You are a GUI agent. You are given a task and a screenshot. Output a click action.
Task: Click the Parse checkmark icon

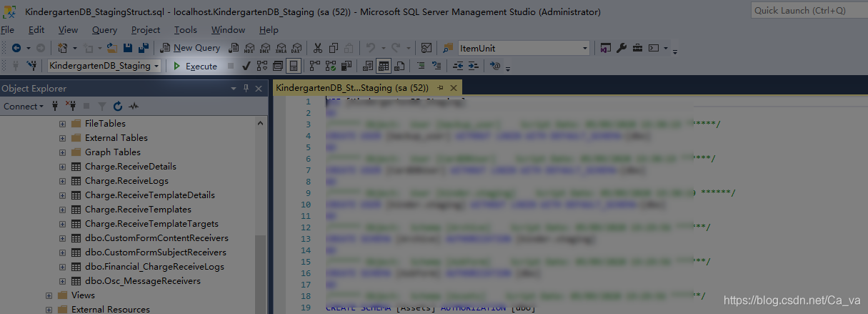click(246, 66)
